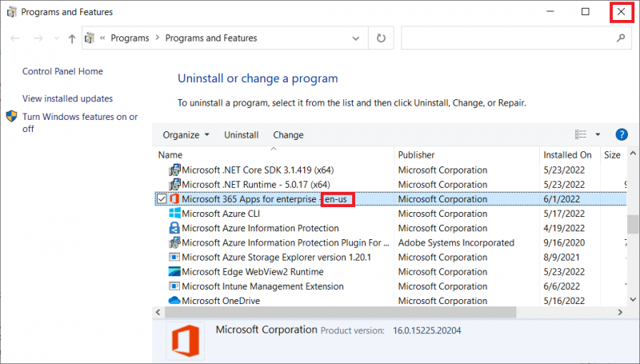Click the 9/16/2020 installed date cell
640x364 pixels.
coord(564,243)
